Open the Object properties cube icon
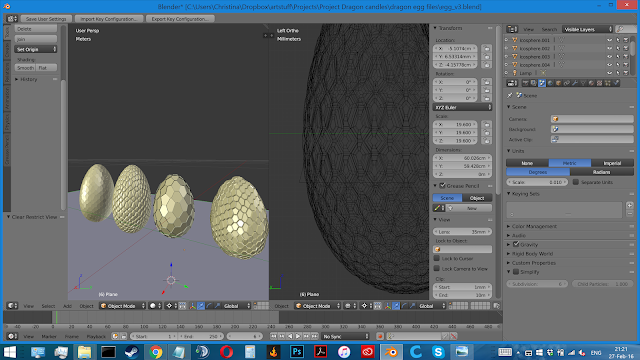 tap(558, 83)
